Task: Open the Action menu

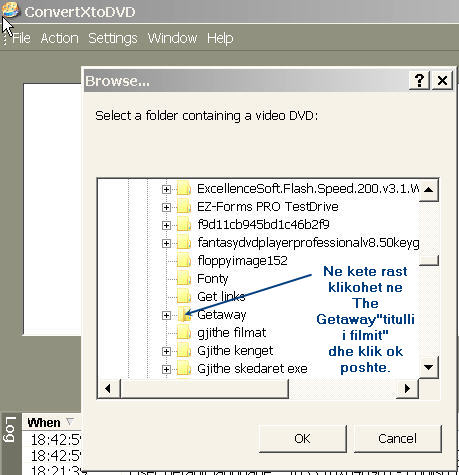Action: click(x=60, y=38)
